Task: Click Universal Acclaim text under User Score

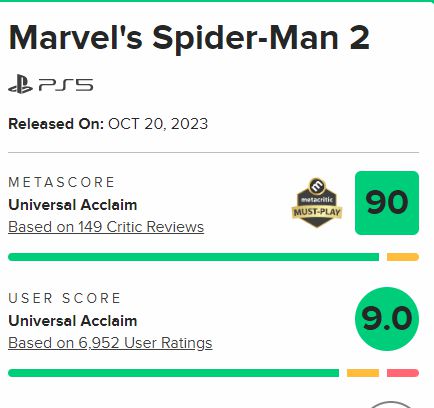Action: point(73,321)
